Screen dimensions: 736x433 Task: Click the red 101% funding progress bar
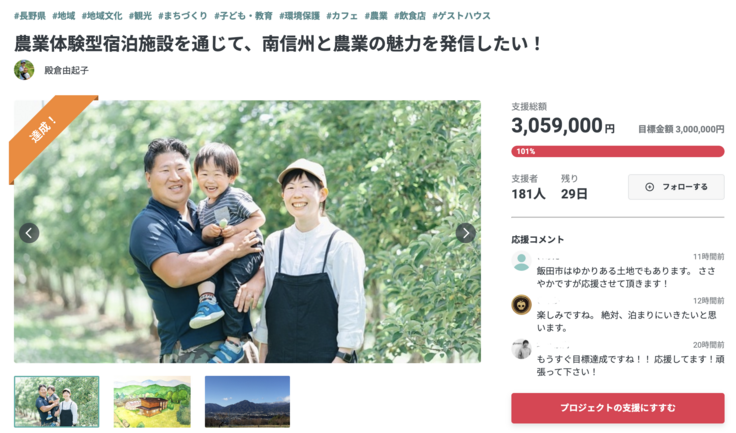[x=618, y=151]
